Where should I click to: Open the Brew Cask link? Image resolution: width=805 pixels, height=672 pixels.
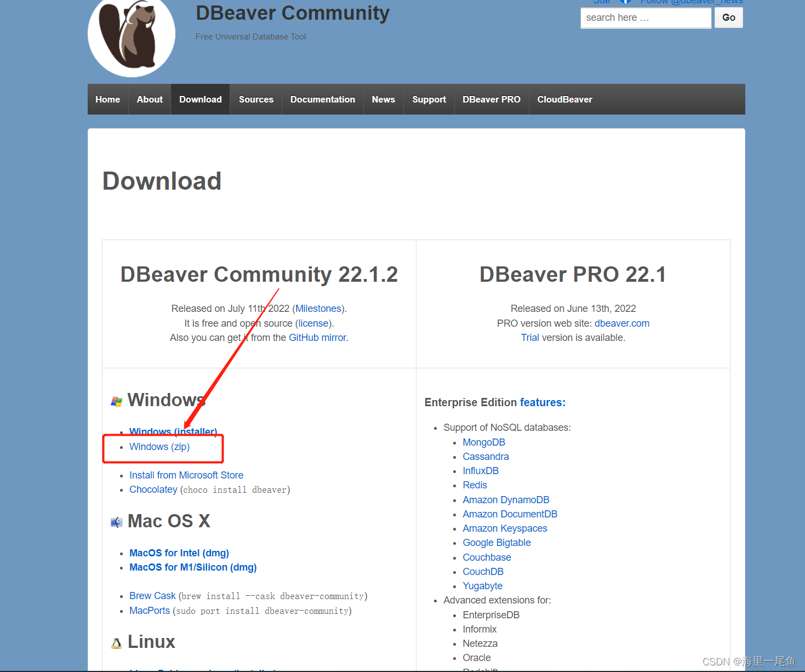tap(152, 595)
